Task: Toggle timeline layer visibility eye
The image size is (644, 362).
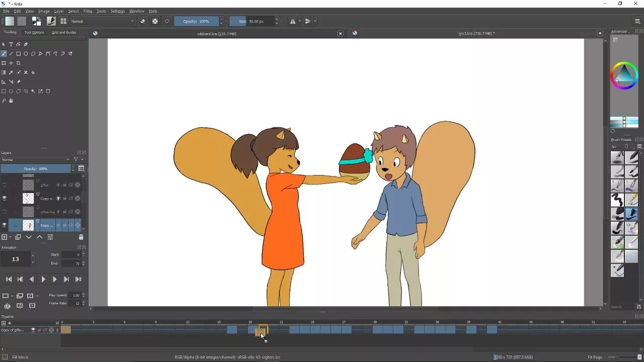Action: coord(33,330)
